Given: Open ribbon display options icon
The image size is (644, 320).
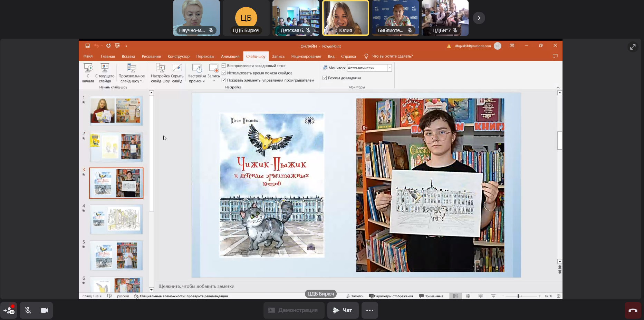Looking at the screenshot, I should pyautogui.click(x=512, y=46).
